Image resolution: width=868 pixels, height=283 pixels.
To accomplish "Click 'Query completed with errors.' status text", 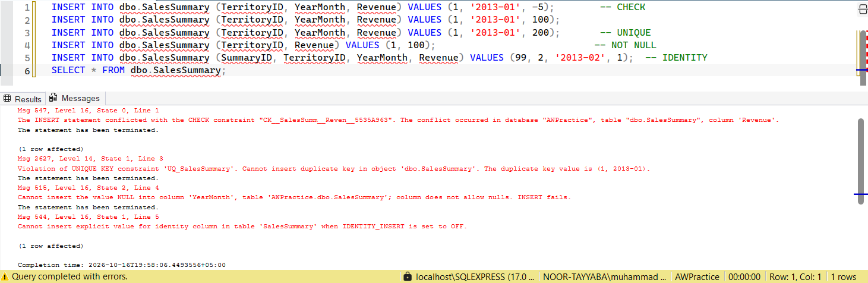I will (x=70, y=276).
